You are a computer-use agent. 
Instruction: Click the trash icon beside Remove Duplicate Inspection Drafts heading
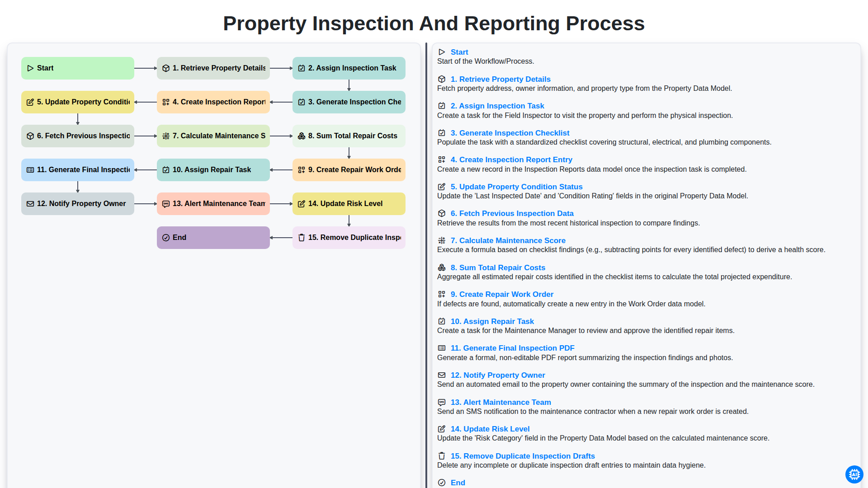(x=442, y=456)
